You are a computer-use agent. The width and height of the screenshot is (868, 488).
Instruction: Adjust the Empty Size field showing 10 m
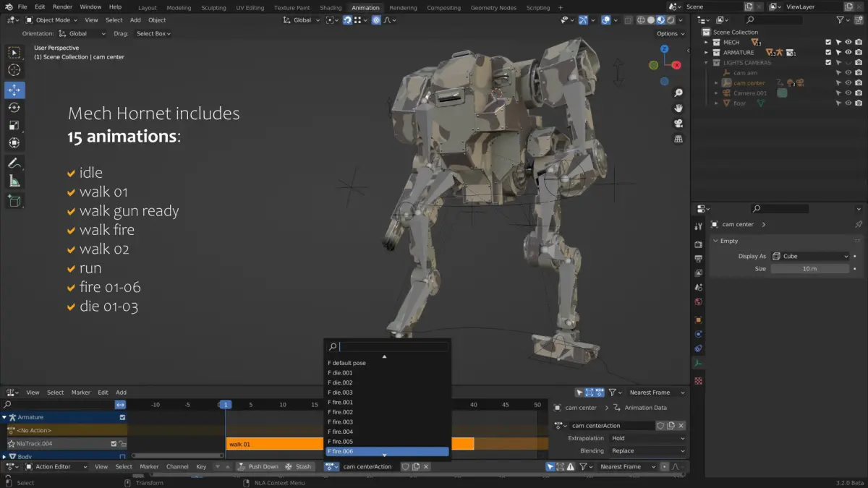click(x=809, y=269)
